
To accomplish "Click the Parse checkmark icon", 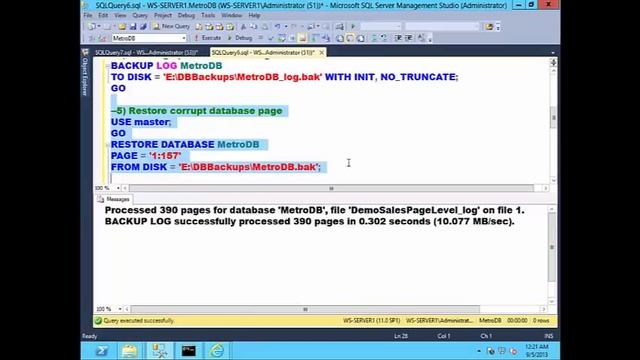I will pos(271,38).
